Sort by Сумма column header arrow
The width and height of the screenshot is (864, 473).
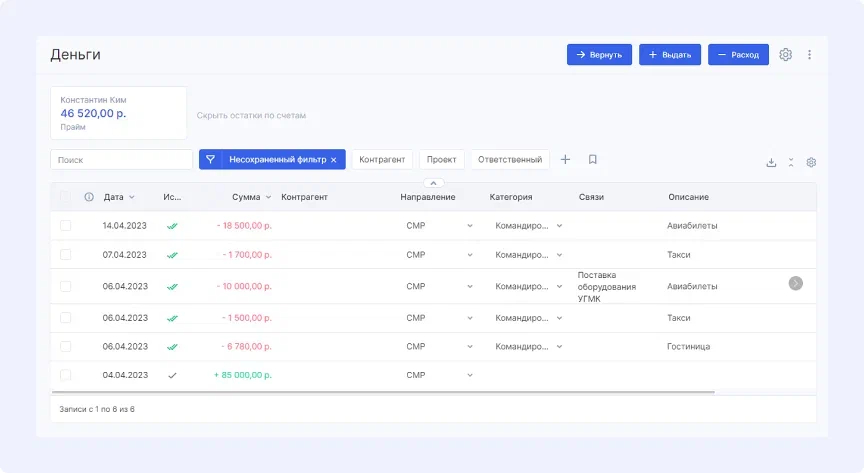[268, 197]
